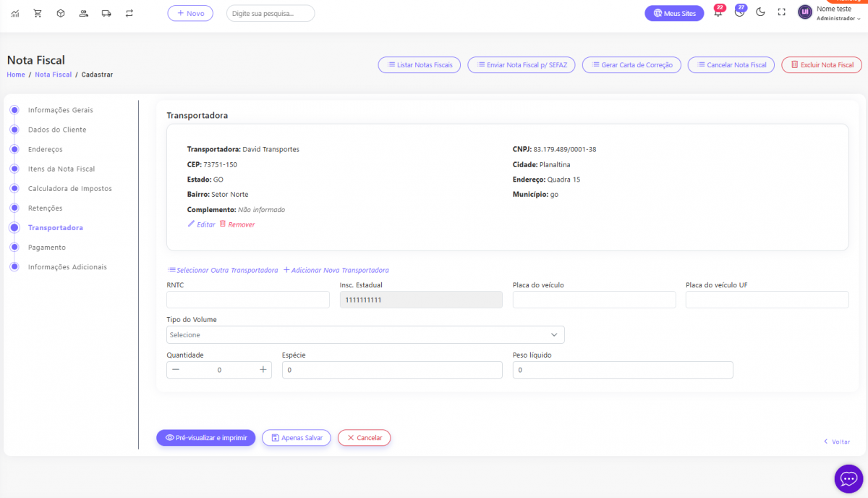Enter fullscreen using the expand icon
The height and width of the screenshot is (498, 868).
tap(781, 12)
